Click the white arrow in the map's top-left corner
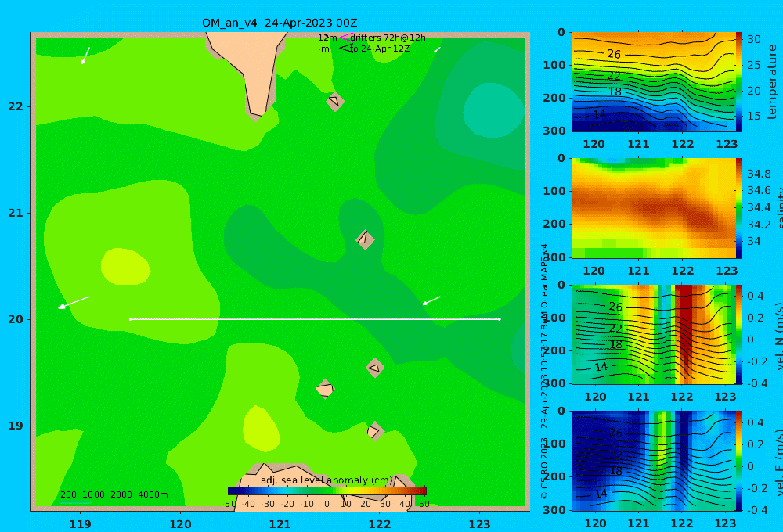Image resolution: width=783 pixels, height=532 pixels. [x=85, y=56]
